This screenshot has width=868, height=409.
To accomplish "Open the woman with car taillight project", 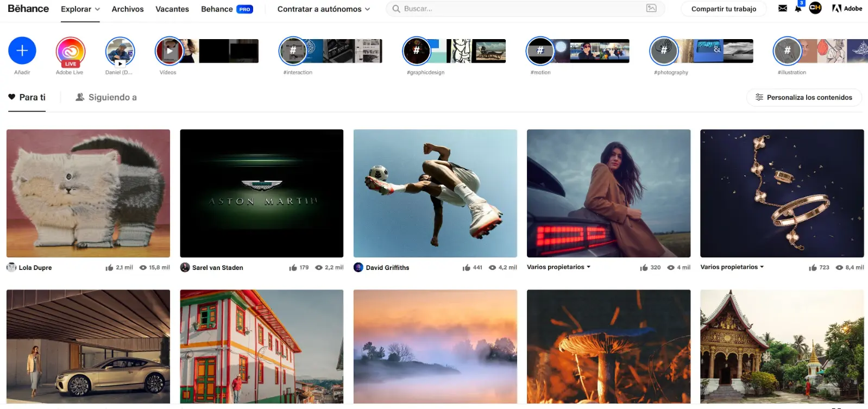I will tap(608, 193).
